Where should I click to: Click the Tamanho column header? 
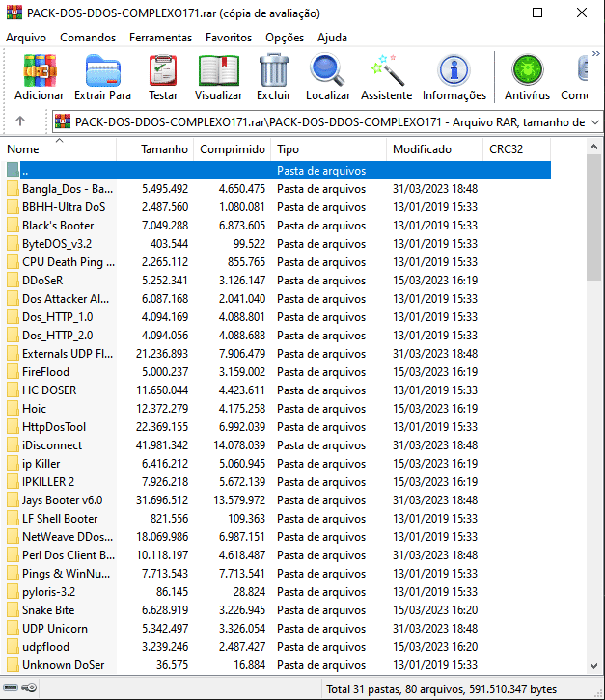click(x=164, y=149)
